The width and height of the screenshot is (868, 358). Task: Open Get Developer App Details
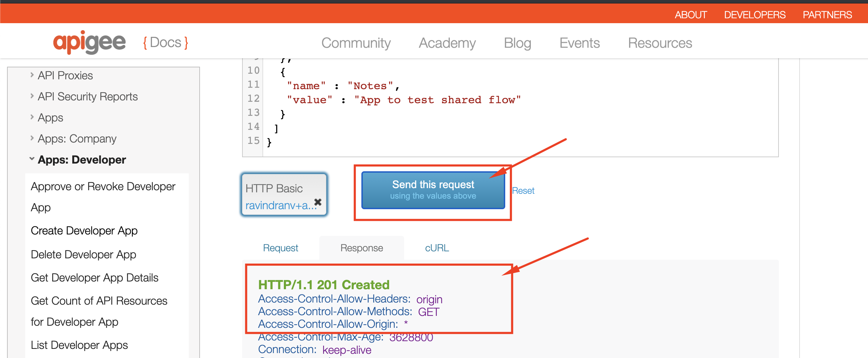[95, 278]
